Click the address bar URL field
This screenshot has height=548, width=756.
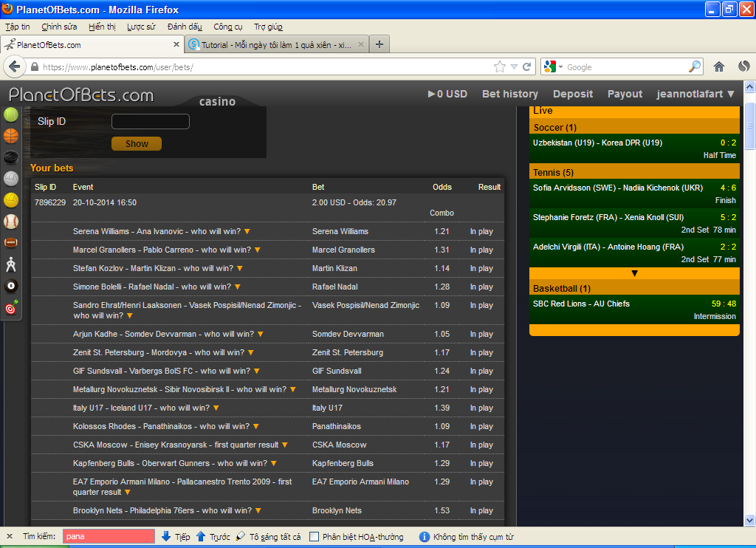[265, 67]
